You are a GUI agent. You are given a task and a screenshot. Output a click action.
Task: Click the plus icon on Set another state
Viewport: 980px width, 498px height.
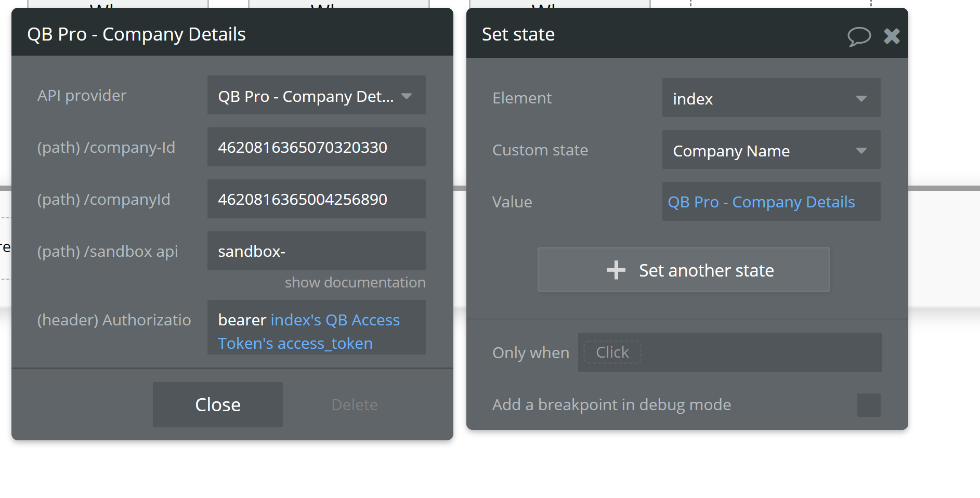[x=616, y=270]
